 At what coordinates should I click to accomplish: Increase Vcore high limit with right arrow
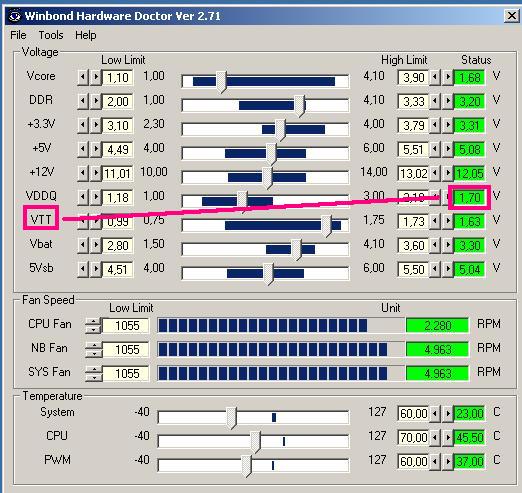(x=448, y=78)
